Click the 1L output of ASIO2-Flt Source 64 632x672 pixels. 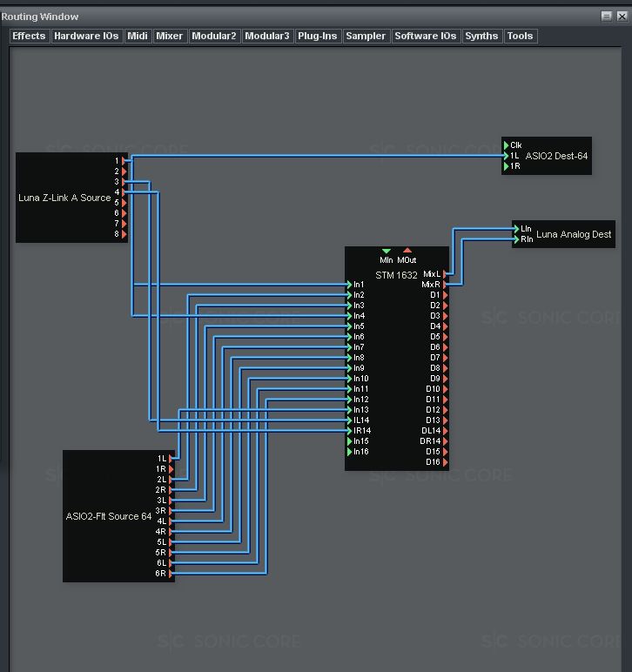[171, 459]
